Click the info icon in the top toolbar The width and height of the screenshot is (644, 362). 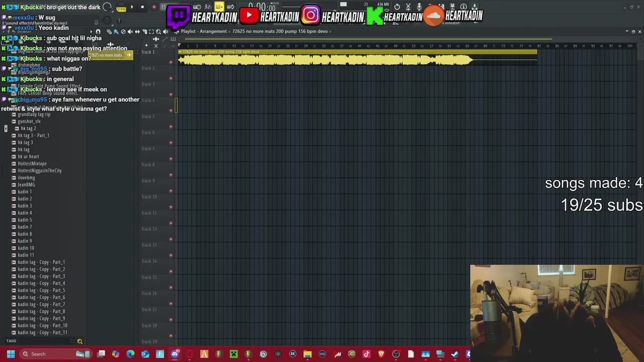point(463,7)
